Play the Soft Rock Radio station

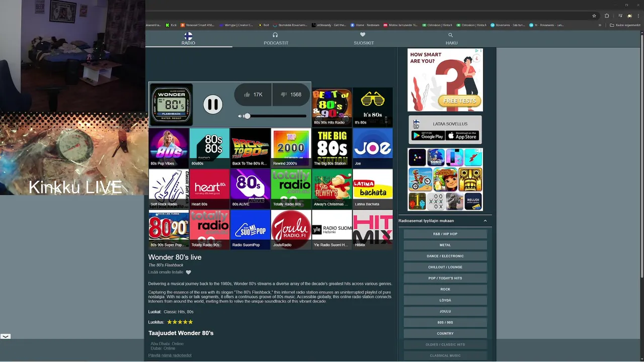[x=169, y=189]
